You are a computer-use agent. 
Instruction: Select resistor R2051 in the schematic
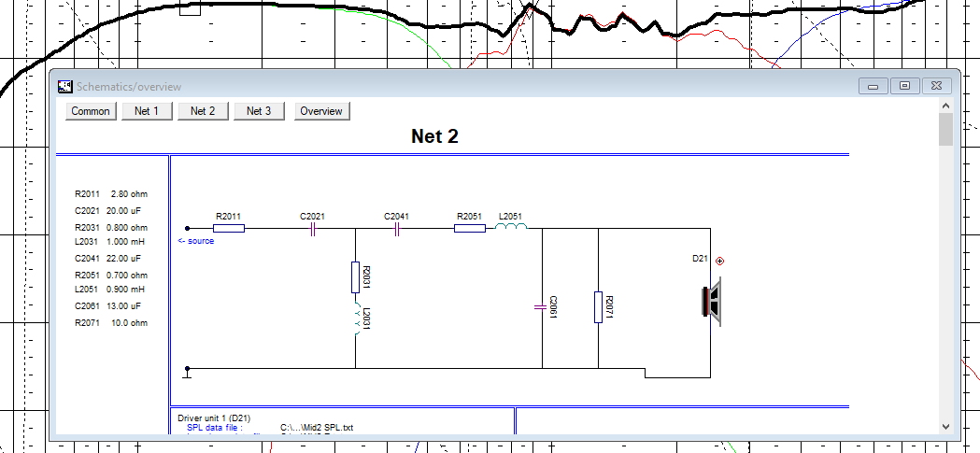click(469, 229)
